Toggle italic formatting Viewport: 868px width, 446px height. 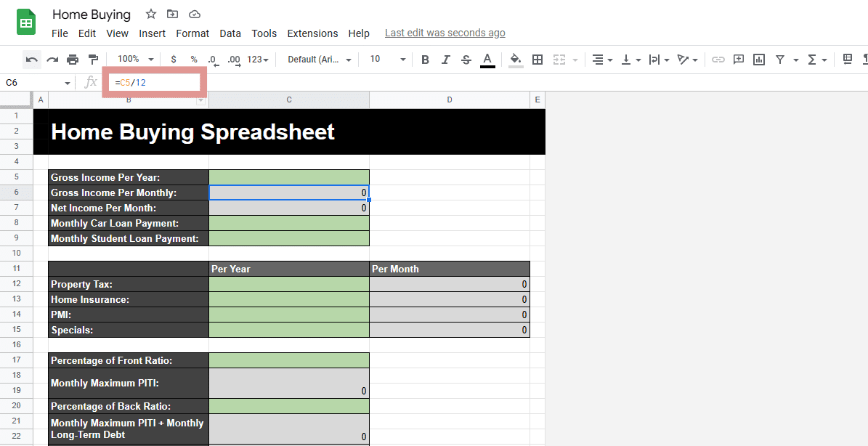pyautogui.click(x=445, y=60)
